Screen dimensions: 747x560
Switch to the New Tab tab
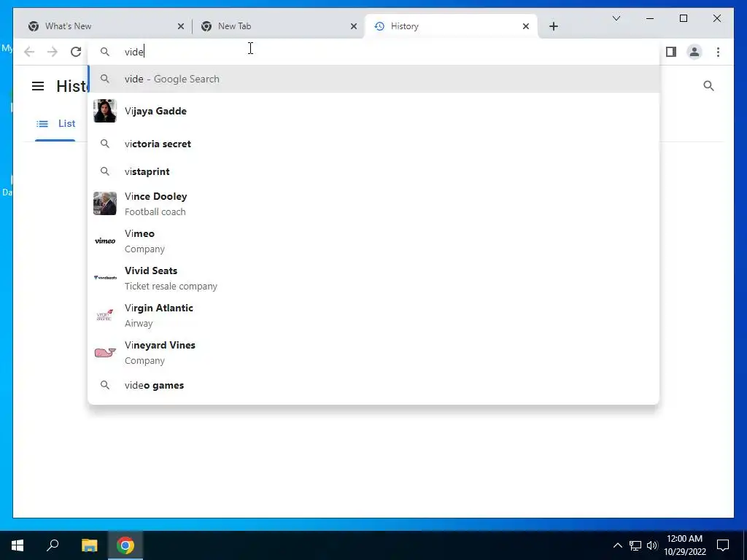pyautogui.click(x=279, y=26)
